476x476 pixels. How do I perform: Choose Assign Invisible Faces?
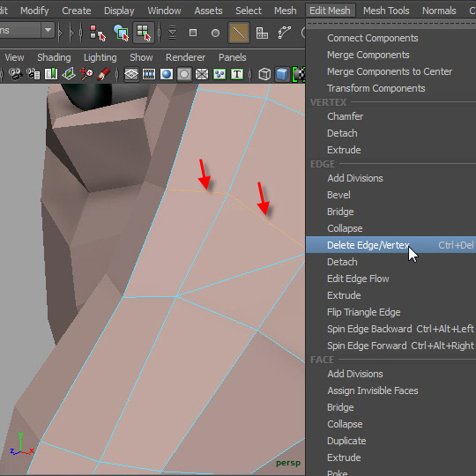coord(391,390)
